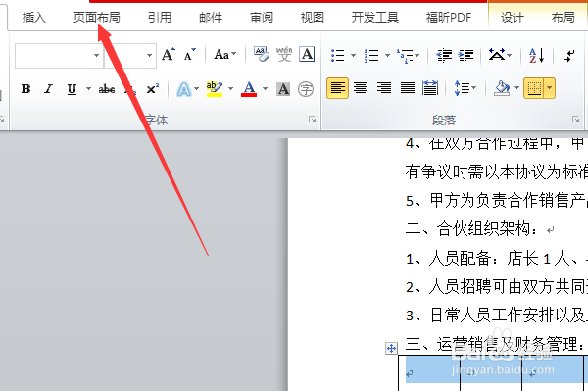This screenshot has width=588, height=391.
Task: Select the 邮件 tab
Action: pyautogui.click(x=211, y=18)
